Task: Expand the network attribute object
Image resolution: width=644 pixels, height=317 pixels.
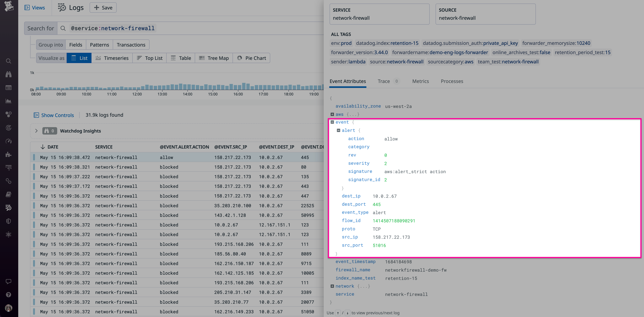Action: coord(332,286)
